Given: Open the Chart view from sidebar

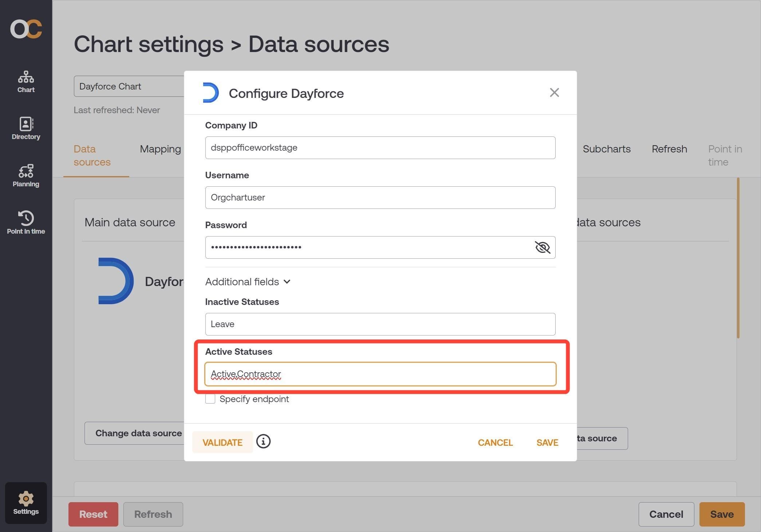Looking at the screenshot, I should coord(26,82).
